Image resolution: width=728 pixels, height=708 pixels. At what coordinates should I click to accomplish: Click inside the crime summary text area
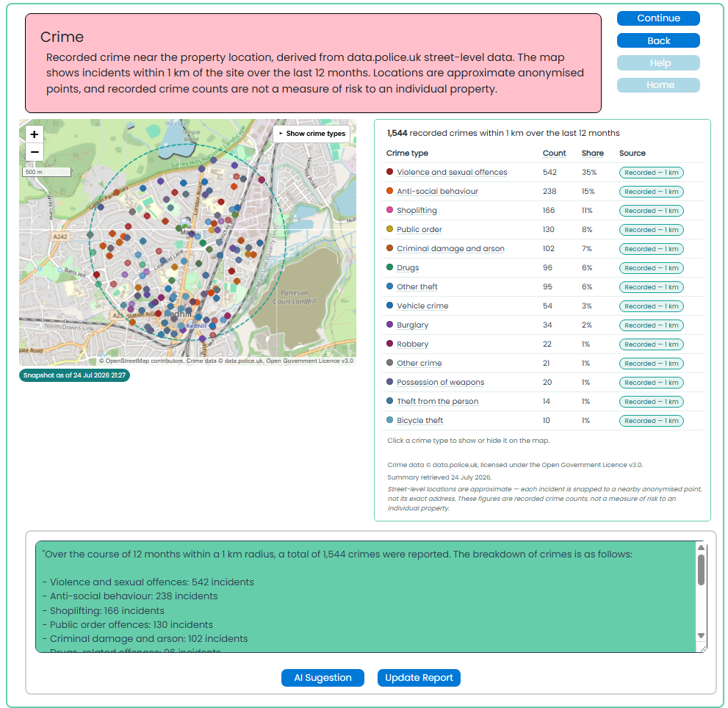pyautogui.click(x=366, y=596)
